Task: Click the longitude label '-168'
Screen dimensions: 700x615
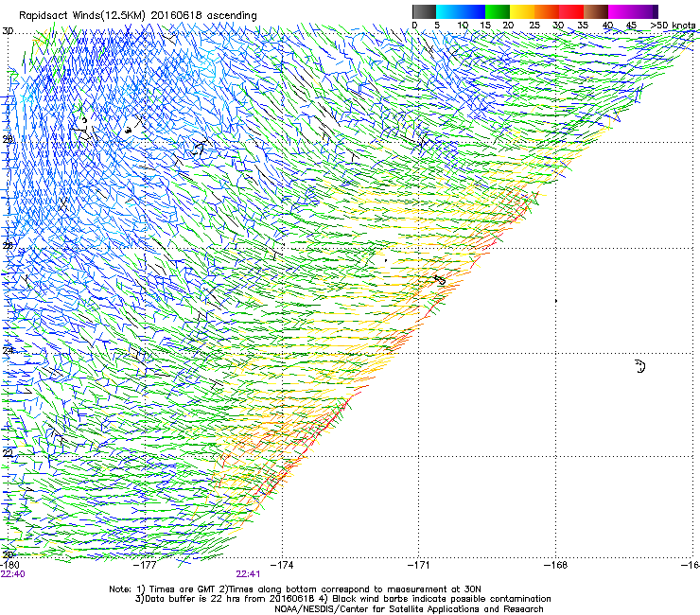Action: [555, 565]
